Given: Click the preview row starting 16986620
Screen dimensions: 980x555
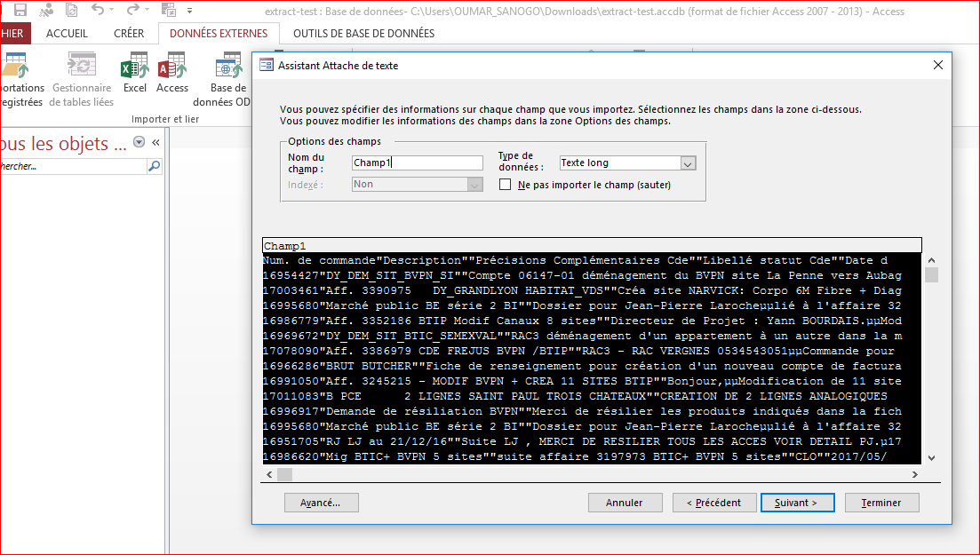Looking at the screenshot, I should click(592, 456).
